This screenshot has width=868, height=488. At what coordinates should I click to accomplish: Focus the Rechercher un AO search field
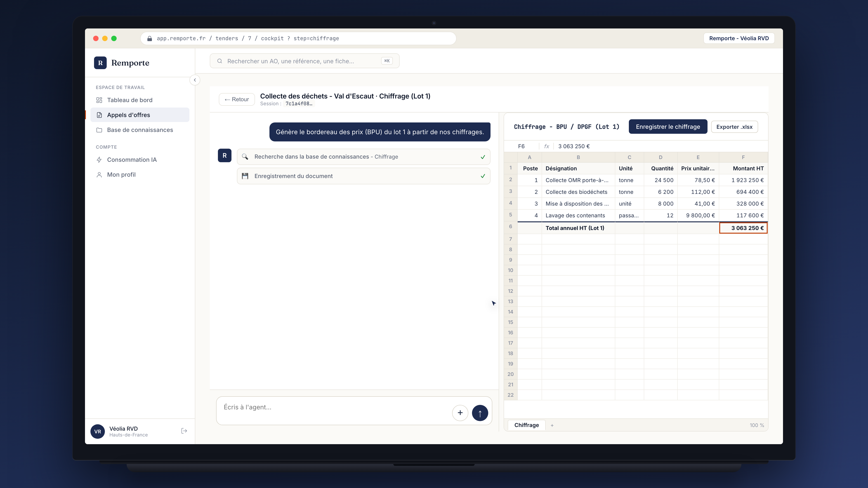[304, 61]
